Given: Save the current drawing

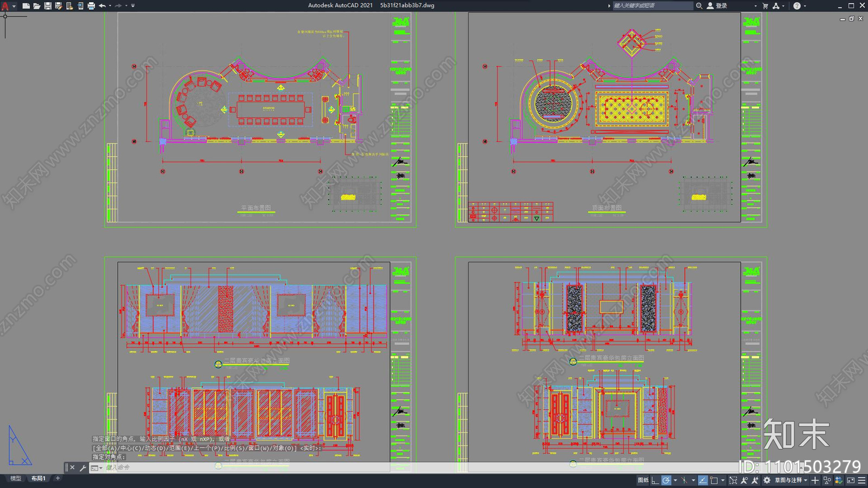Looking at the screenshot, I should point(47,5).
